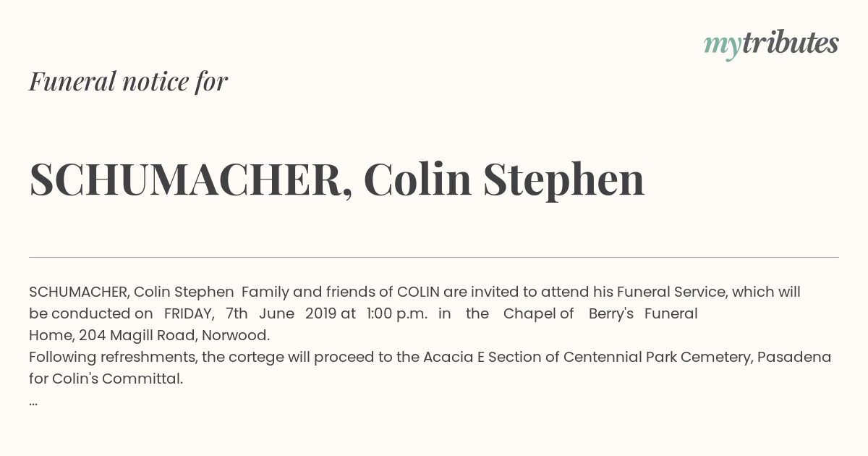
Task: Click the horizontal divider line
Action: 434,257
